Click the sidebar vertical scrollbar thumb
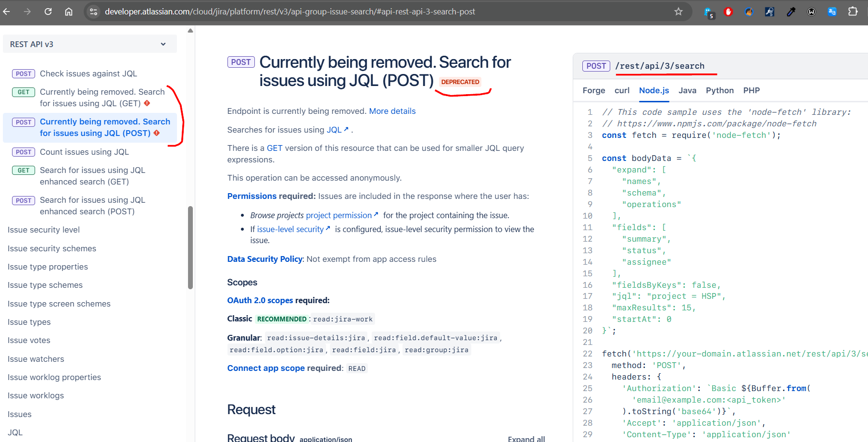 point(190,247)
